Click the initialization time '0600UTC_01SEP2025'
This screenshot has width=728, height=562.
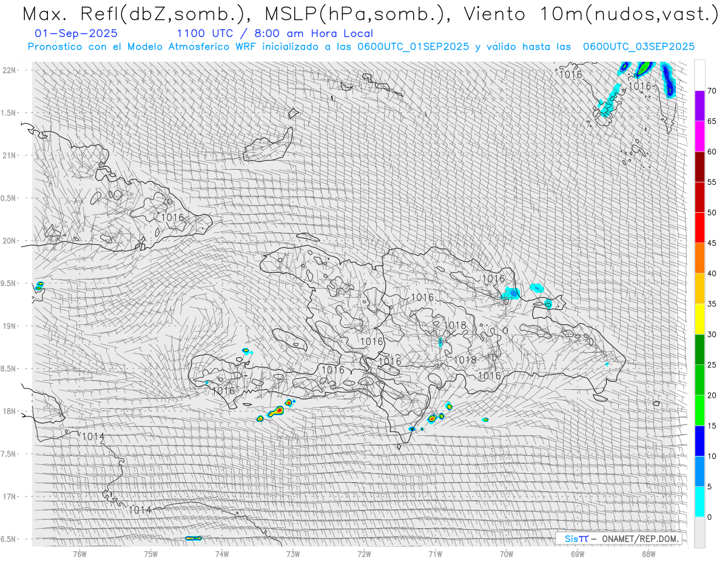(x=413, y=47)
